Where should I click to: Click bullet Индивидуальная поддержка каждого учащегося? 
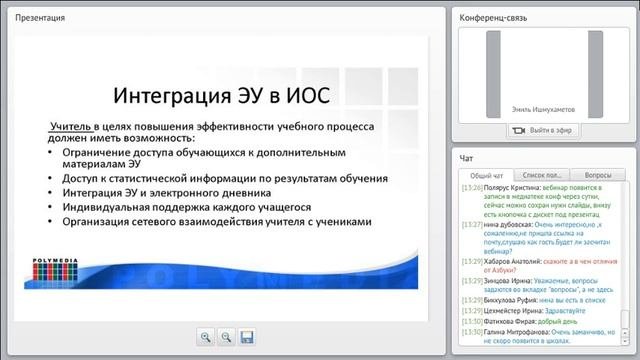coord(187,207)
